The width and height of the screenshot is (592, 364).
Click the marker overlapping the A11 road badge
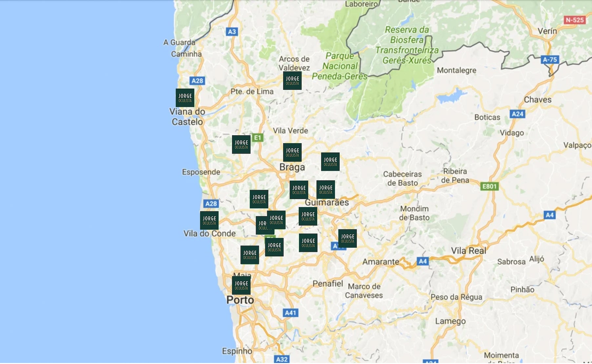coord(347,239)
